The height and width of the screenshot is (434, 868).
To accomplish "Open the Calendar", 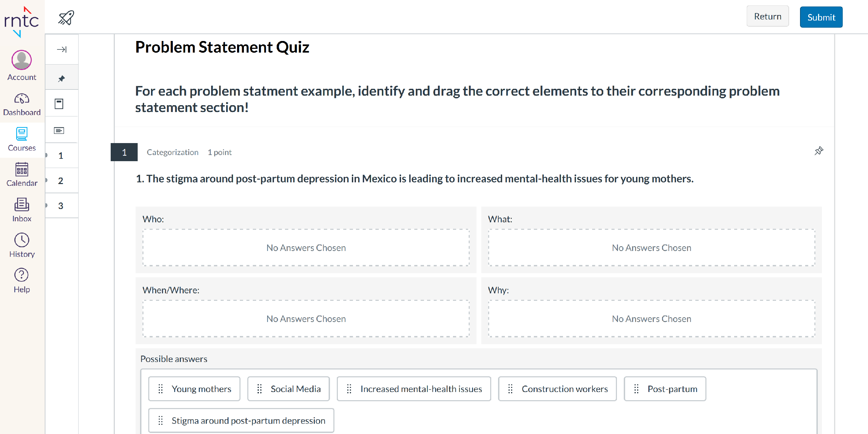I will pyautogui.click(x=22, y=174).
